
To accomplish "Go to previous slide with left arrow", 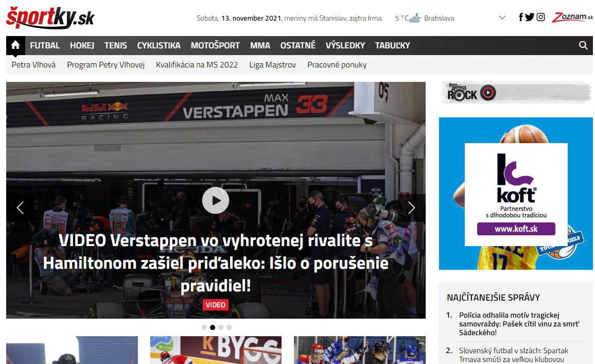I will (20, 207).
